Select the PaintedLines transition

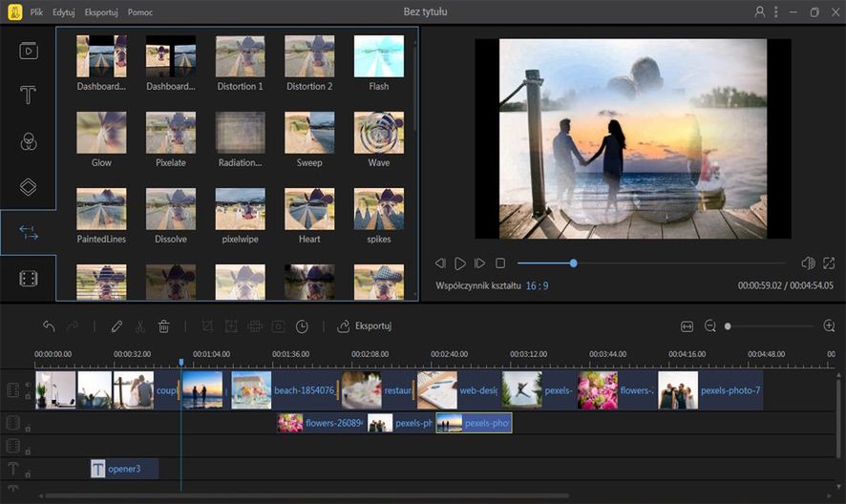point(101,217)
